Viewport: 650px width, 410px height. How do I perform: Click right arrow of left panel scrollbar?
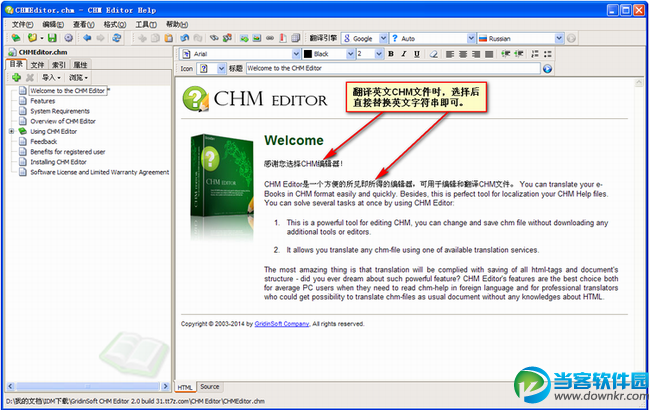point(165,386)
